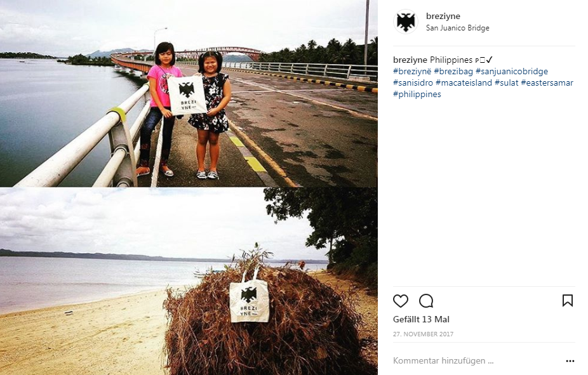The image size is (588, 375).
Task: Open hashtag #sanisidro
Action: tap(413, 82)
